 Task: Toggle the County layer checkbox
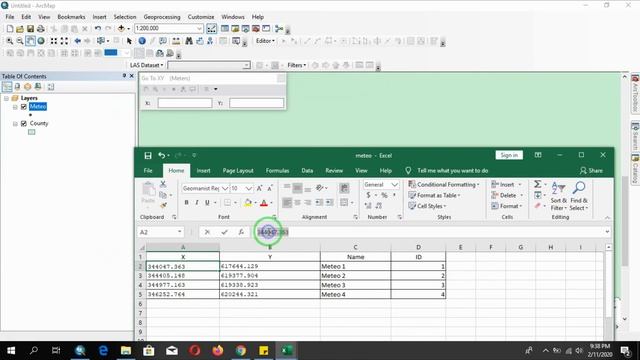(24, 123)
